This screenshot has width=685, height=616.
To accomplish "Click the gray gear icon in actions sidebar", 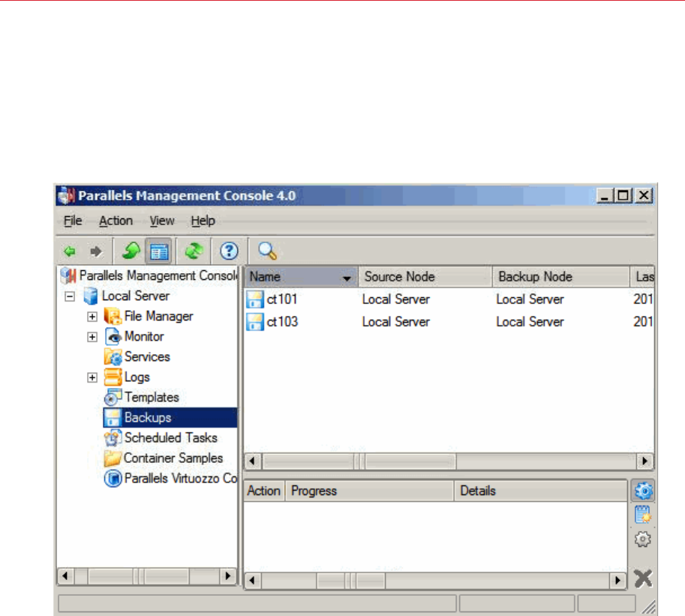I will [643, 539].
